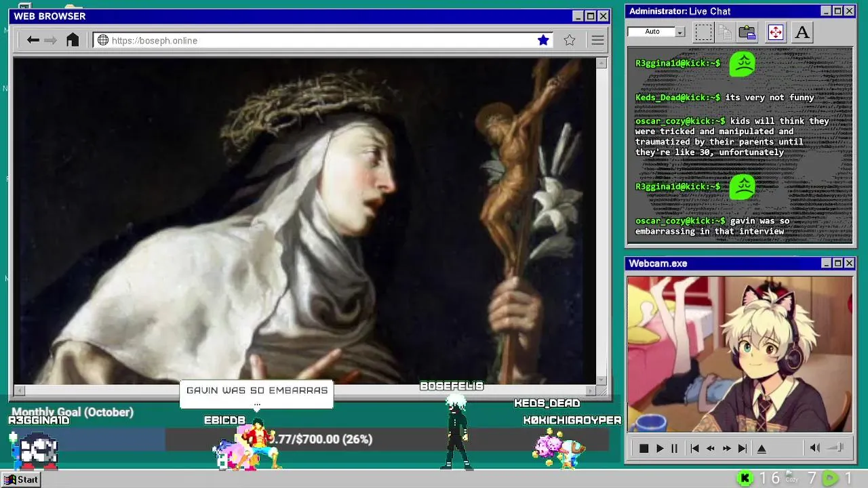Click the browser vertical scrollbar up arrow

(x=601, y=63)
